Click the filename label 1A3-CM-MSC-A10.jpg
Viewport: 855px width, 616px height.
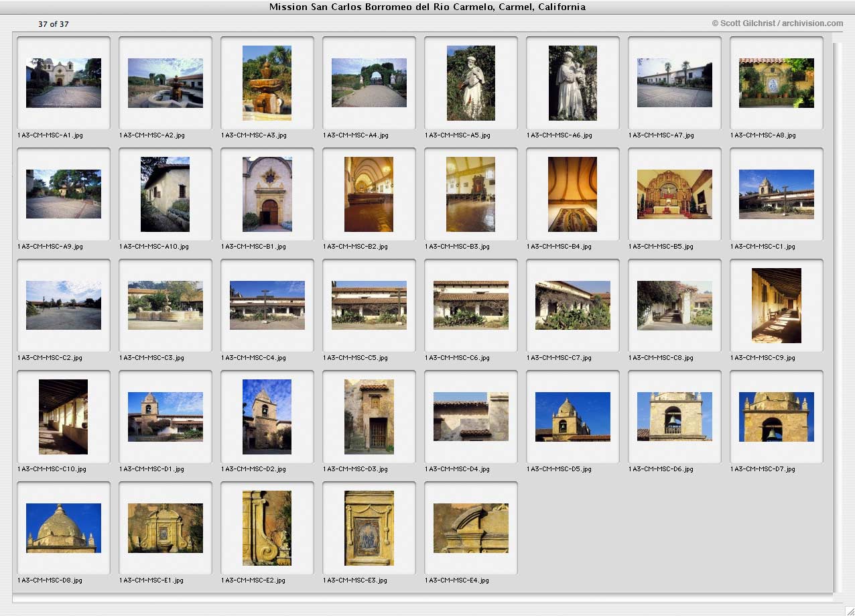tap(154, 247)
